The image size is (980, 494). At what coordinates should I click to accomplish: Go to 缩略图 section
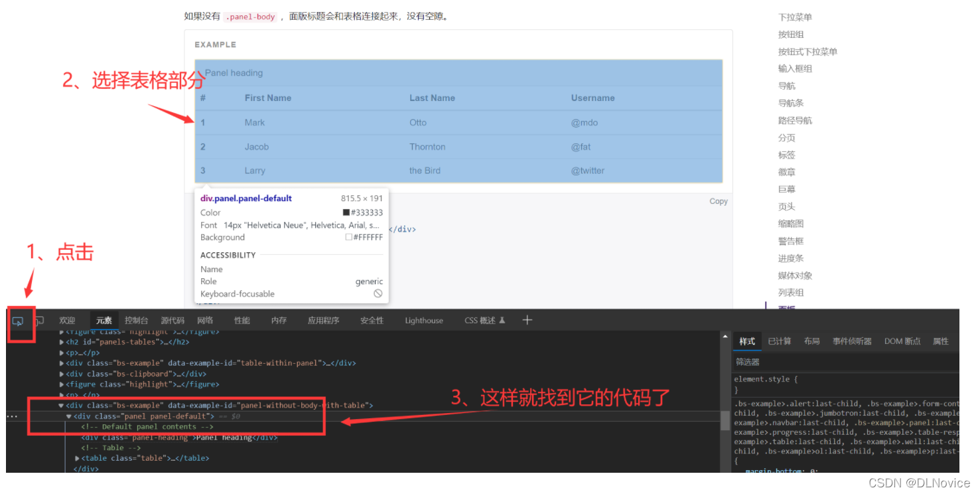pos(791,224)
